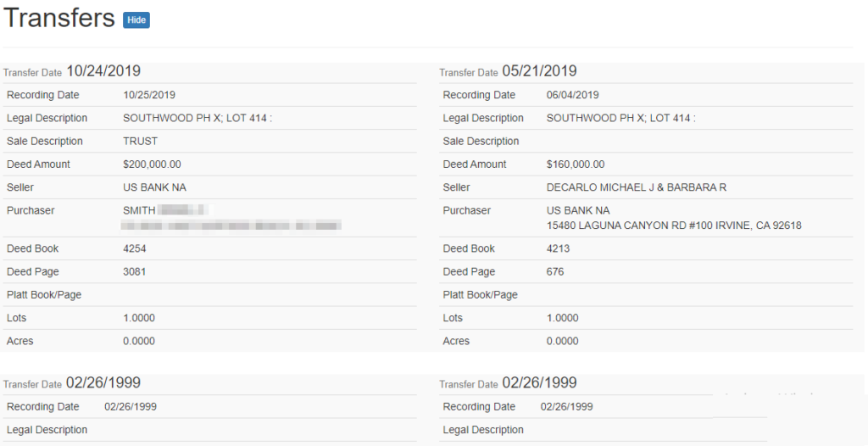Viewport: 868px width, 446px height.
Task: Click recording date value 06/04/2019
Action: (x=572, y=95)
